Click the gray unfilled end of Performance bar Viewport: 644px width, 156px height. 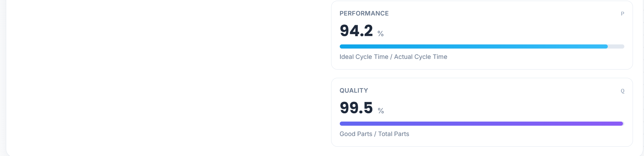pos(616,46)
